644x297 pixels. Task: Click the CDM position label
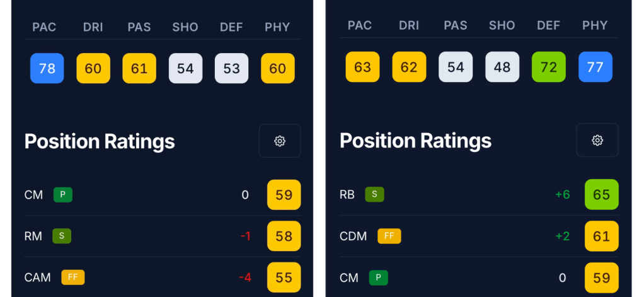[x=353, y=236]
